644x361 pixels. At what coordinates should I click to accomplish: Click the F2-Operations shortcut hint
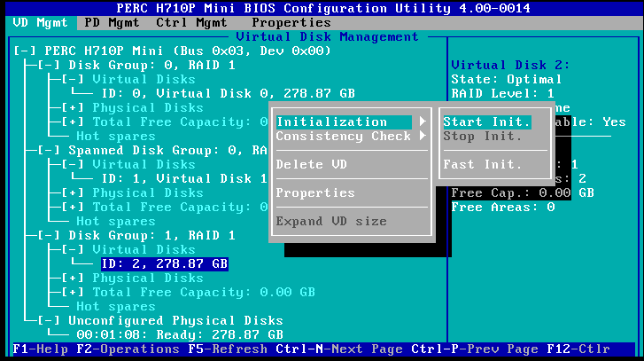click(x=128, y=349)
